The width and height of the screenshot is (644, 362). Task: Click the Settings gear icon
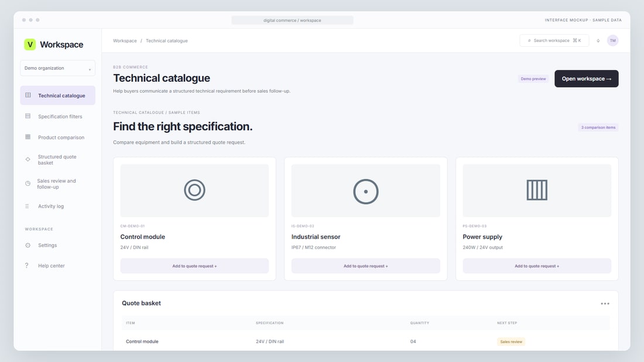28,245
